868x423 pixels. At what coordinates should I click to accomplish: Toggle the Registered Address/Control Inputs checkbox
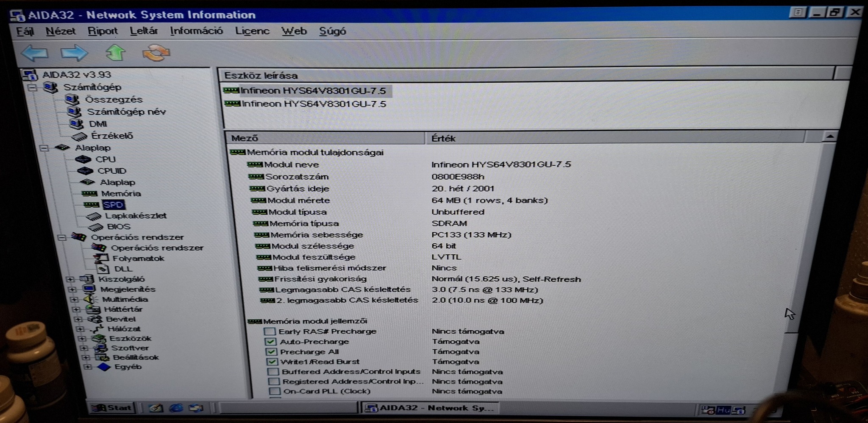pyautogui.click(x=274, y=381)
